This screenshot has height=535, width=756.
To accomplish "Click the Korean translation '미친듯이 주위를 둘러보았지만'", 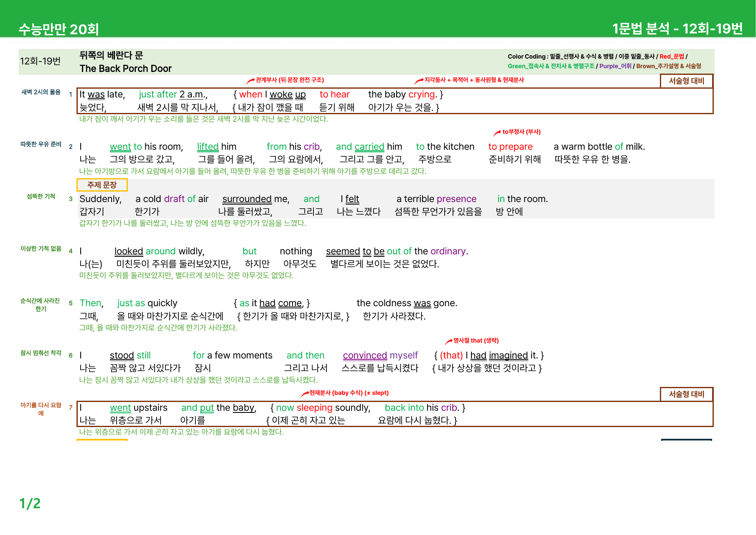I will 186,276.
